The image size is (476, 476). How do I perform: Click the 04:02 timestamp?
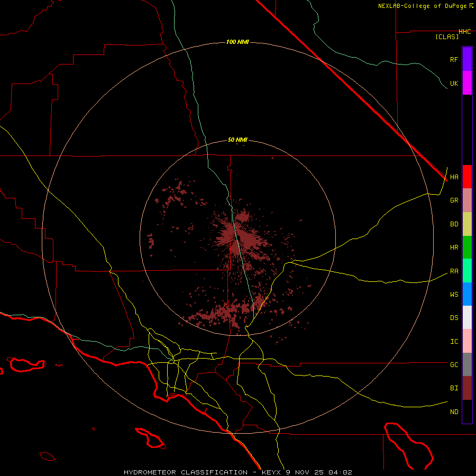click(x=340, y=472)
